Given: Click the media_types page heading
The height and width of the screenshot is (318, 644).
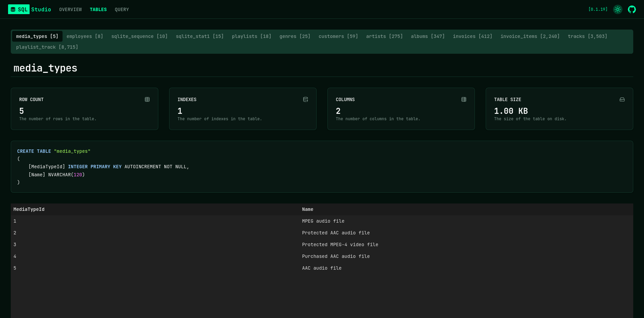Looking at the screenshot, I should [x=45, y=68].
